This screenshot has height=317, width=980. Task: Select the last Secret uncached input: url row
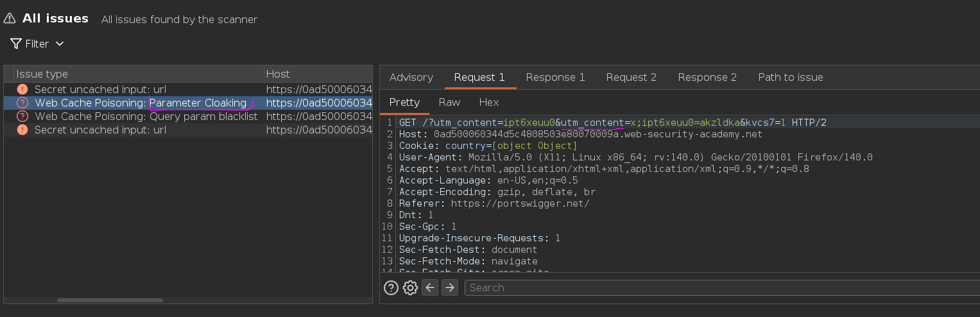pyautogui.click(x=188, y=130)
